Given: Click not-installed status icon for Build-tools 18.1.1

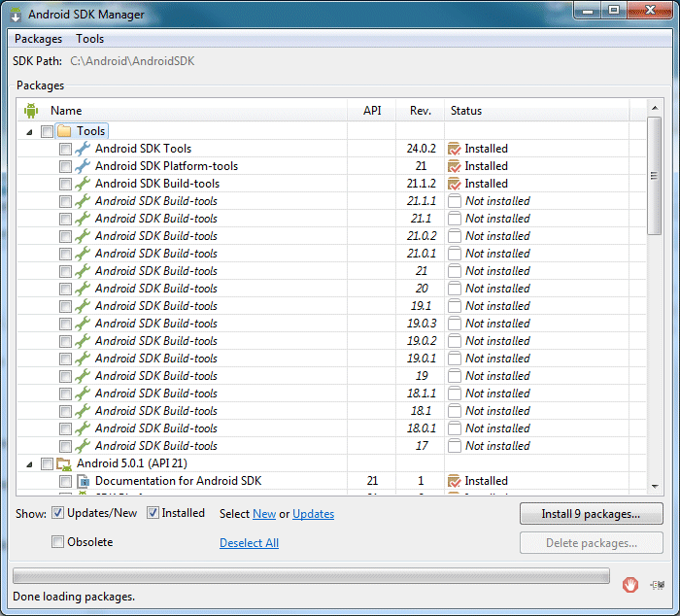Looking at the screenshot, I should pyautogui.click(x=454, y=394).
